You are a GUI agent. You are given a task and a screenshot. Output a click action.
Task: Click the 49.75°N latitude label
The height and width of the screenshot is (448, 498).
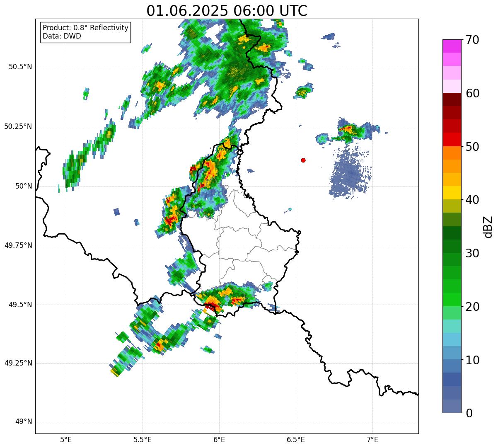pos(18,245)
